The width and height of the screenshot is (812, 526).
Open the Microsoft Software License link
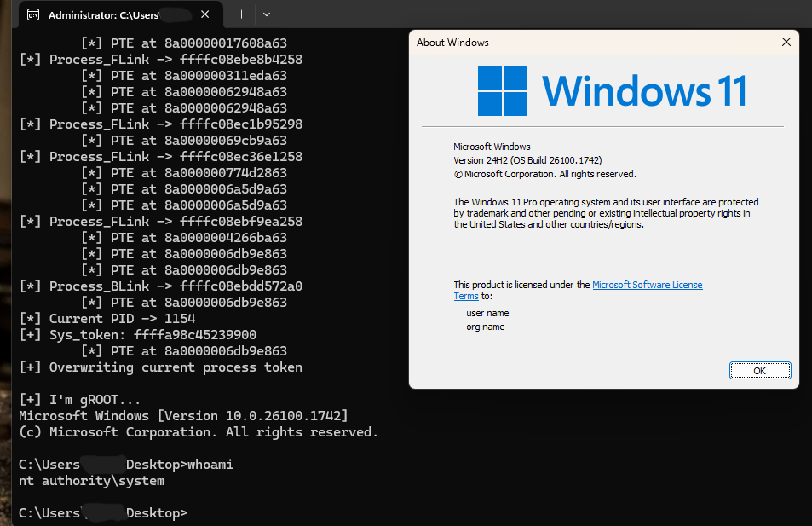click(x=648, y=285)
